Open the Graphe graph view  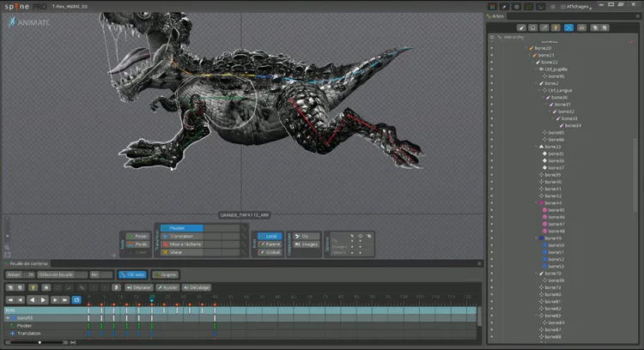166,275
